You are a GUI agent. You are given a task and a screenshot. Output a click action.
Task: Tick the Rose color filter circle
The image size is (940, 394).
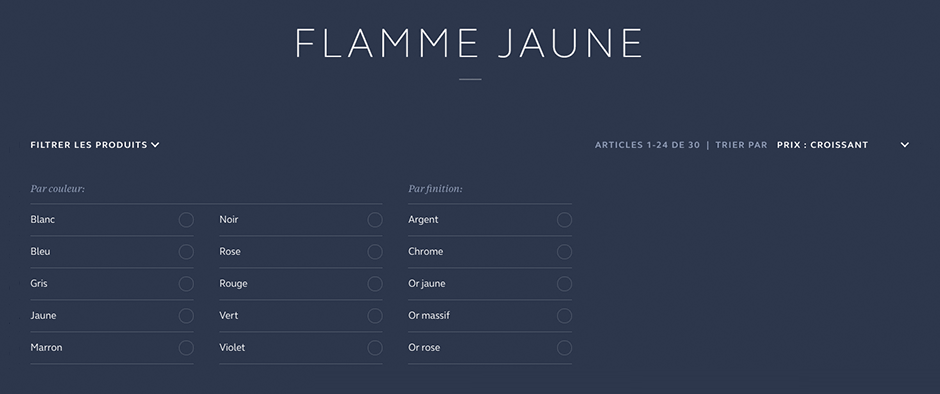pos(375,252)
